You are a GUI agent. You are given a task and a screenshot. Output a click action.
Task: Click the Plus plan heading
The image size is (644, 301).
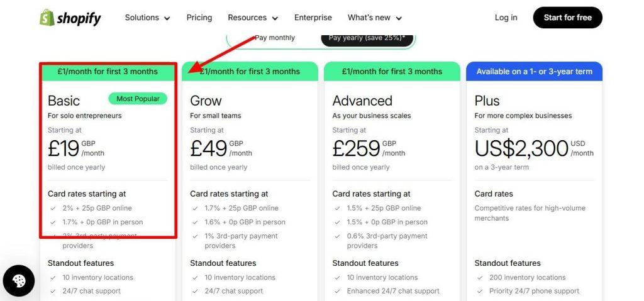coord(487,101)
